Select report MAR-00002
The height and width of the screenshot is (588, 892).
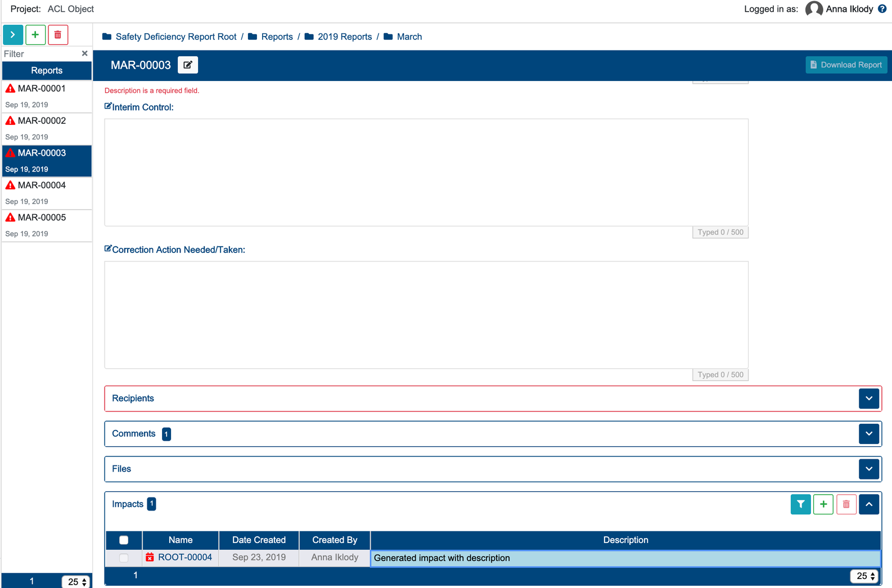point(47,129)
